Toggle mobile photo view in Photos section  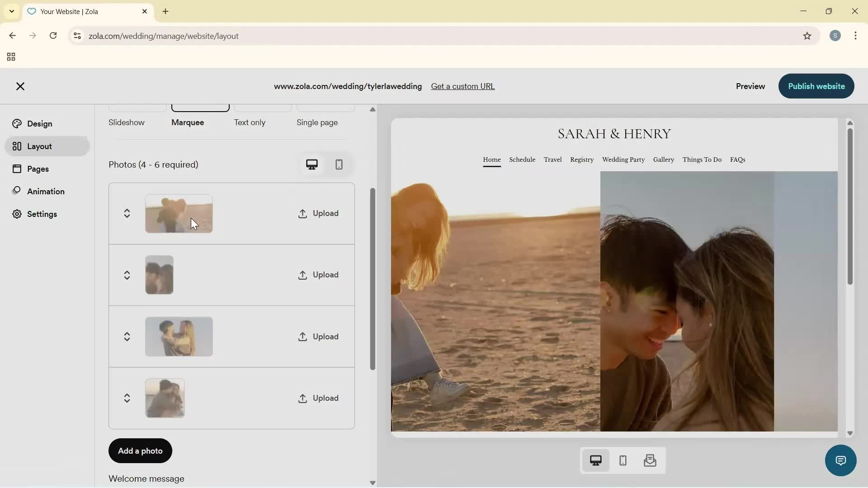point(340,164)
